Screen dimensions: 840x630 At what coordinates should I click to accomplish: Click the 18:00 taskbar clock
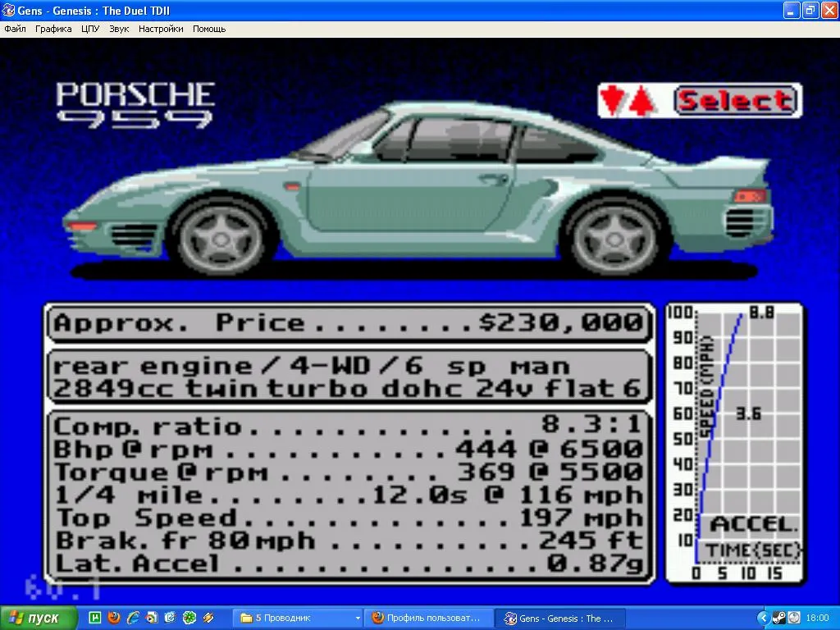click(x=818, y=619)
